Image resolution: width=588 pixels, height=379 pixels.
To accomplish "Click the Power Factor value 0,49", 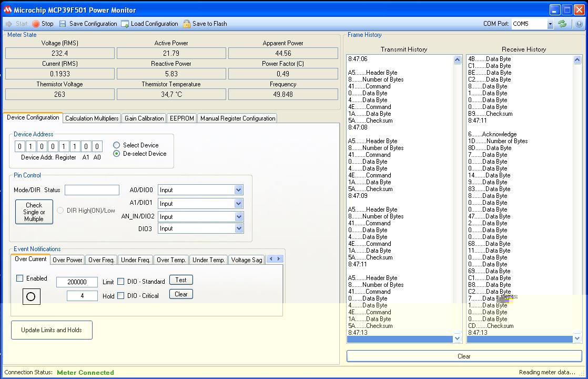I will [283, 74].
